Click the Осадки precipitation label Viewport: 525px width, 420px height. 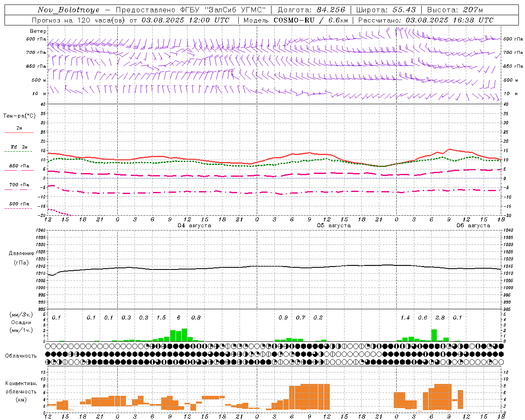[x=21, y=322]
